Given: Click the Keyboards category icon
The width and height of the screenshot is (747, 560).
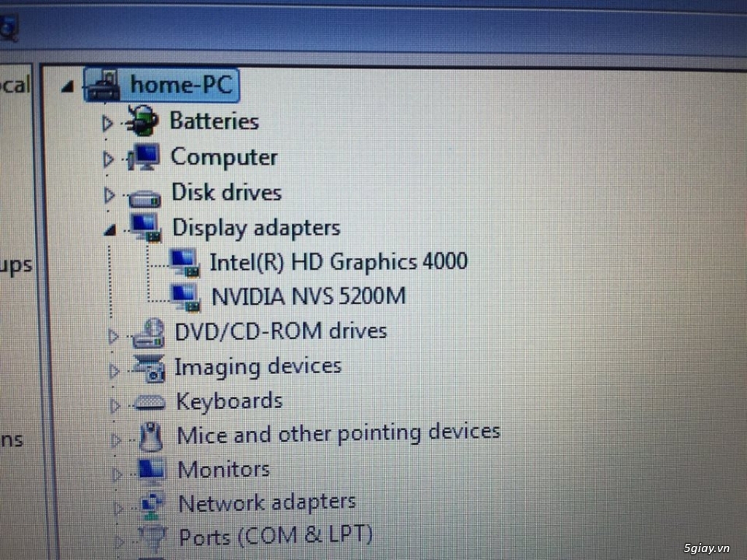Looking at the screenshot, I should [150, 402].
